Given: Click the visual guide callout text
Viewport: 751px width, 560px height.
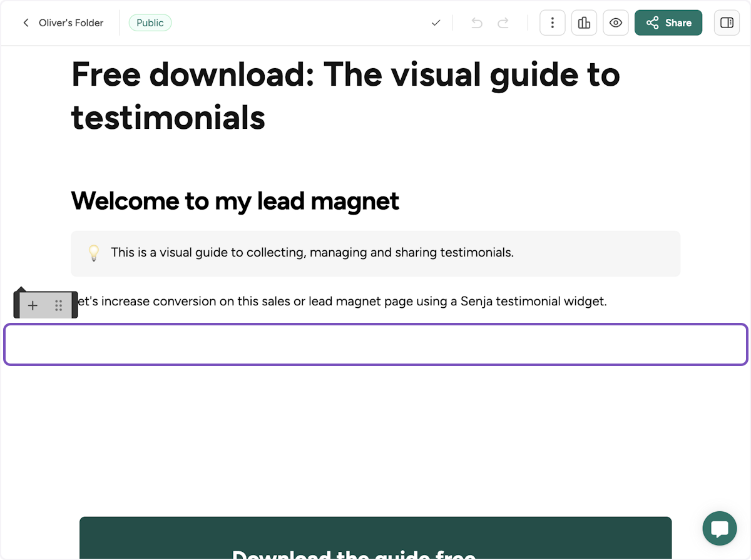Looking at the screenshot, I should pos(312,253).
